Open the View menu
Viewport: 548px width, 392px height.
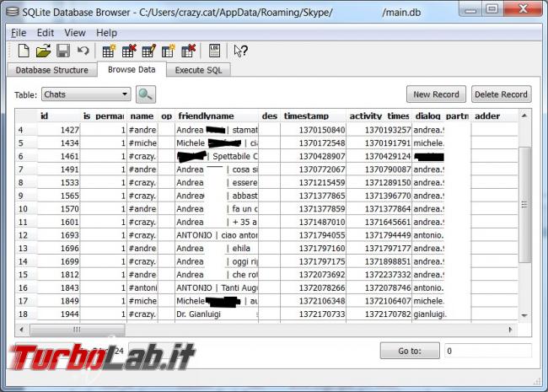(75, 33)
